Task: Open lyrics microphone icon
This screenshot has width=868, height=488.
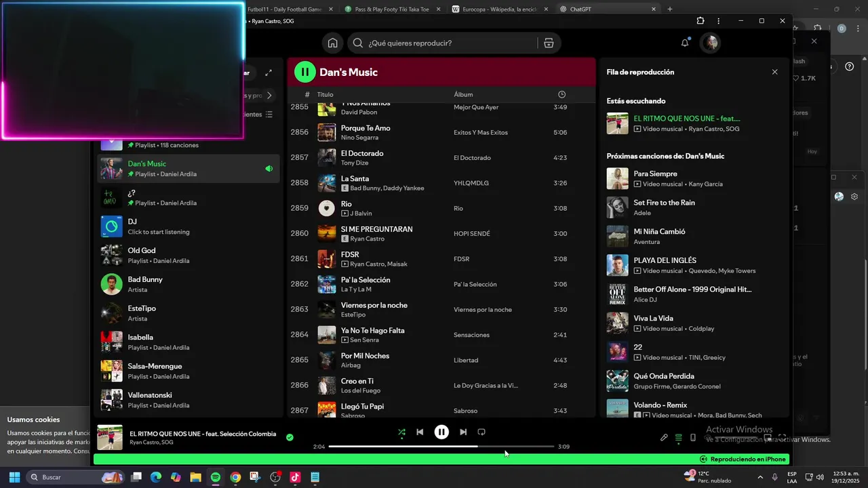Action: pyautogui.click(x=664, y=438)
